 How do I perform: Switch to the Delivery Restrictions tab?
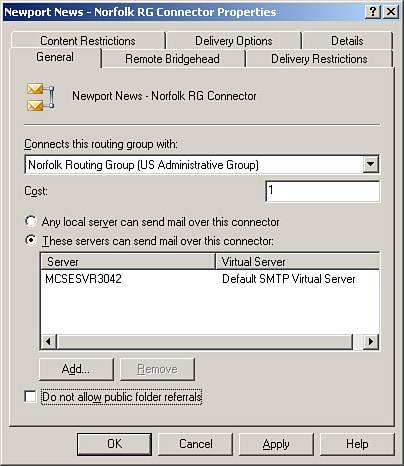pos(319,59)
